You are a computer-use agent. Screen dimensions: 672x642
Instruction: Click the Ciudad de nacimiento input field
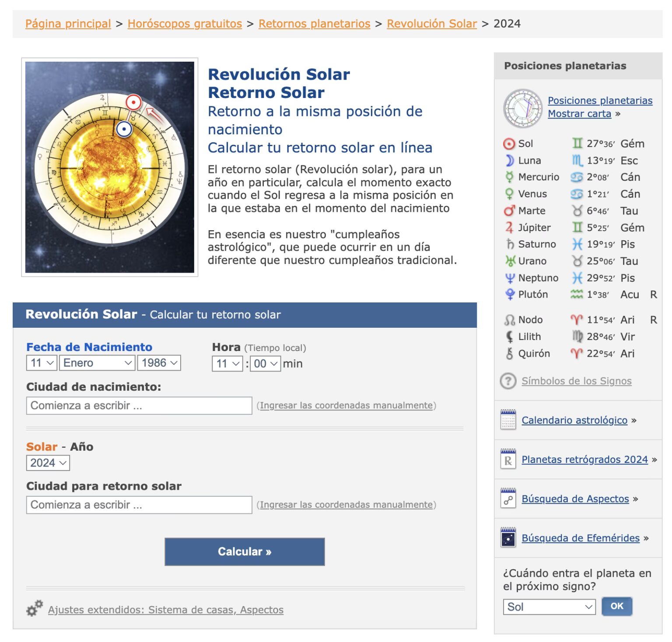139,406
